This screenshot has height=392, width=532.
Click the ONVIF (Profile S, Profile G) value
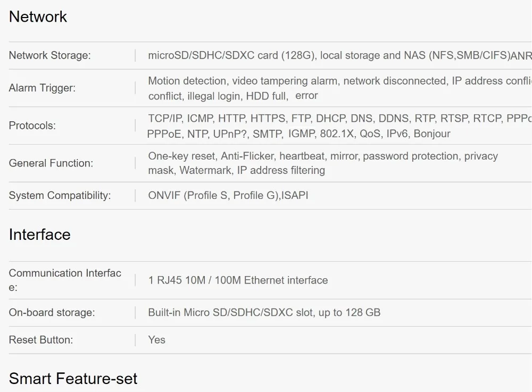228,196
